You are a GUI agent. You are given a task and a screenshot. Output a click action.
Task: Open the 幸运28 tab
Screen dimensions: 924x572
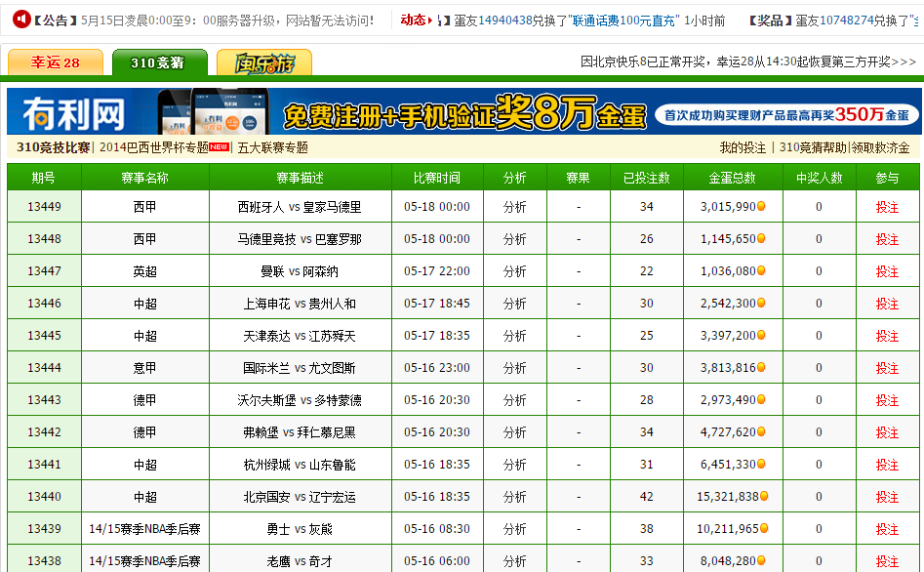pyautogui.click(x=56, y=62)
